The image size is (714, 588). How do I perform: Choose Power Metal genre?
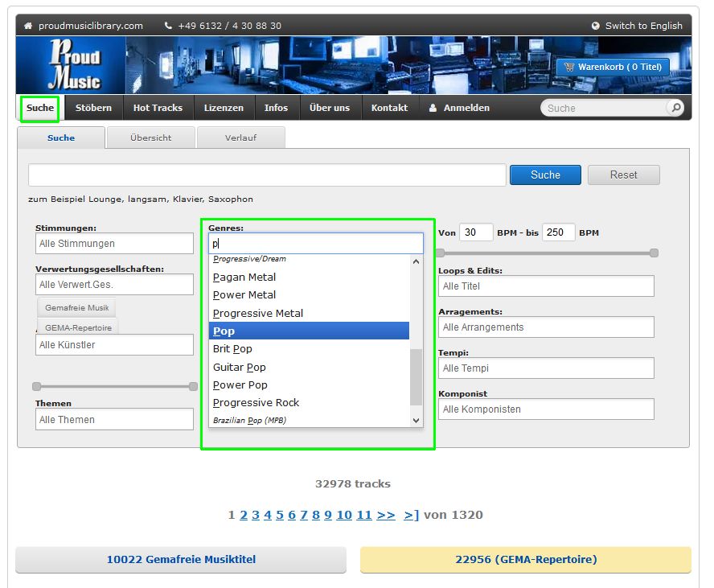click(310, 295)
